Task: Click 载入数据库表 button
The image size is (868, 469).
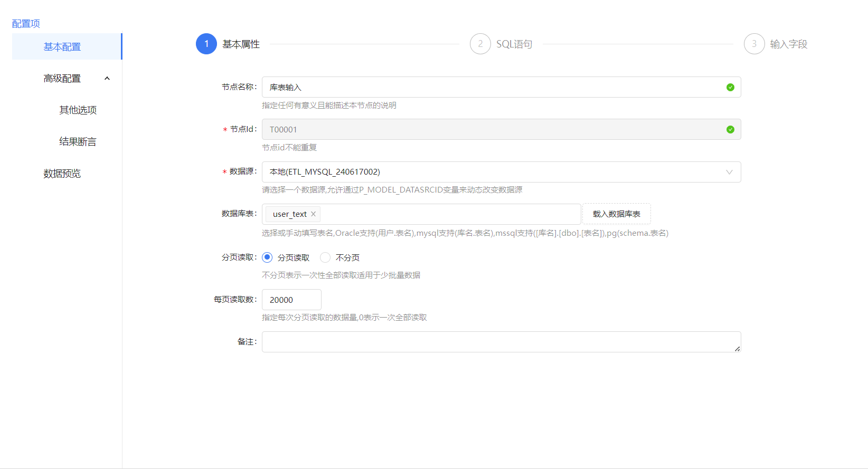Action: click(616, 214)
